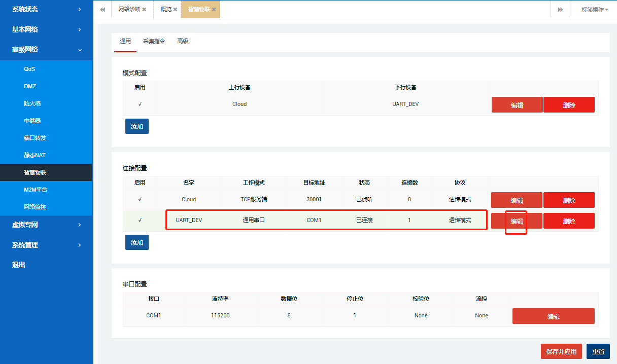
Task: Close the 网络诊断 tab
Action: pyautogui.click(x=144, y=10)
